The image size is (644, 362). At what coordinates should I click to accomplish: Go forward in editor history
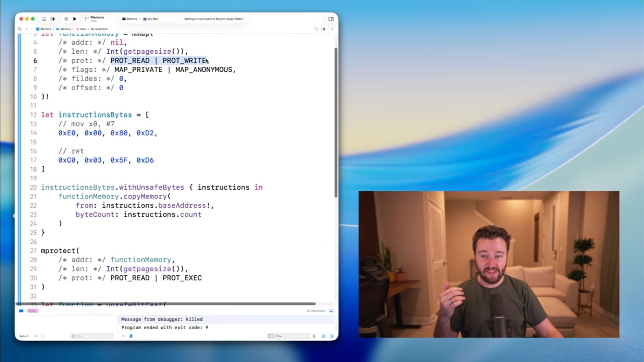coord(31,29)
